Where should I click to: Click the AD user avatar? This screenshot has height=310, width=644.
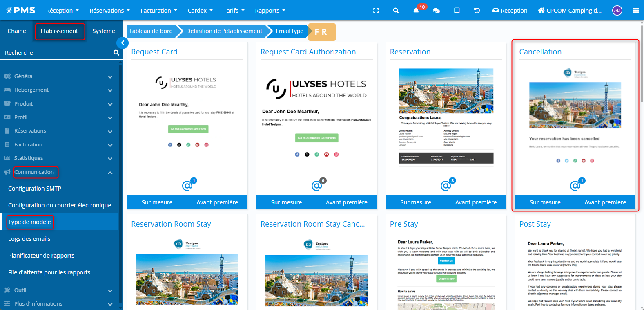click(617, 11)
